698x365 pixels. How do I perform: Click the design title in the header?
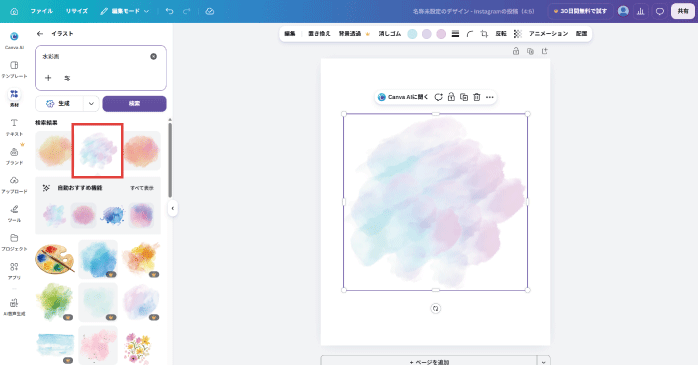pyautogui.click(x=473, y=11)
